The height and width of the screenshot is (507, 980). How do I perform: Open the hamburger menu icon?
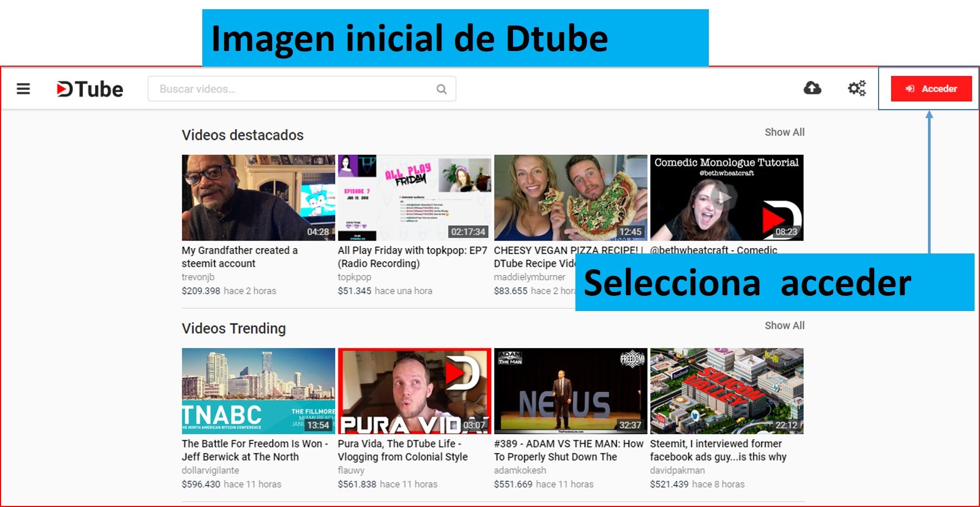[23, 88]
